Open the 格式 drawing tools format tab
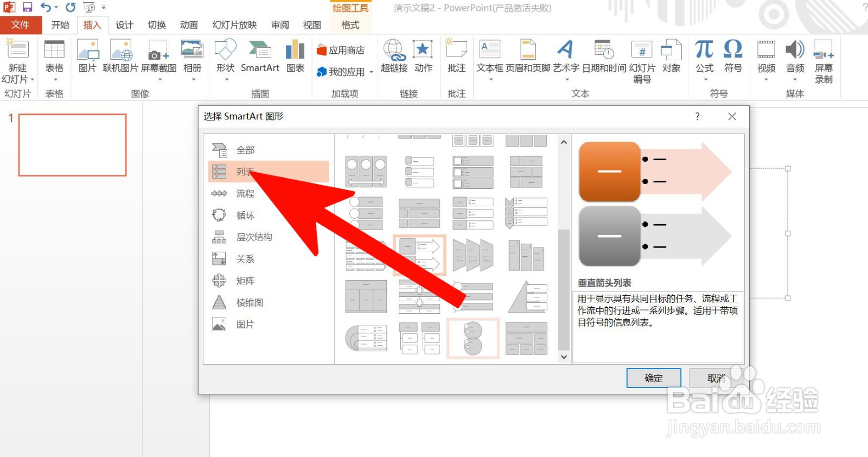This screenshot has width=868, height=457. pyautogui.click(x=350, y=25)
